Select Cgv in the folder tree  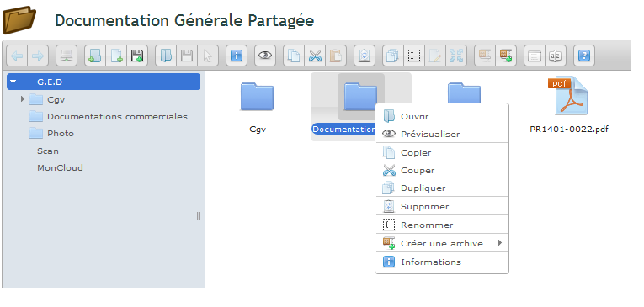click(56, 100)
